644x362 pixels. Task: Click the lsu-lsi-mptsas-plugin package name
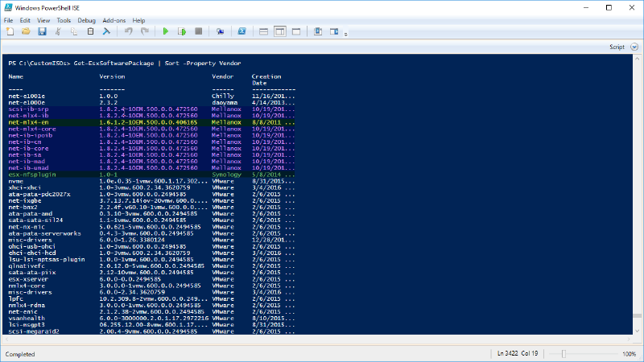47,259
